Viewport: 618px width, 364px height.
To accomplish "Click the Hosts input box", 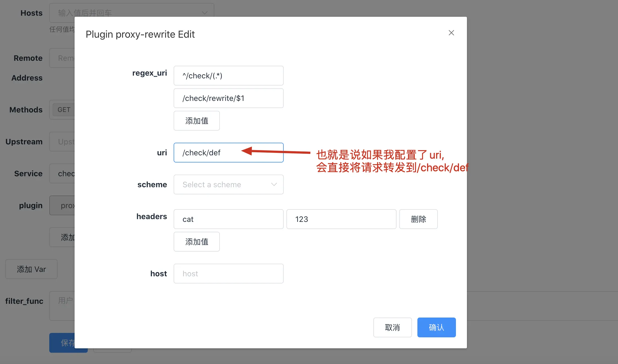I will 124,11.
